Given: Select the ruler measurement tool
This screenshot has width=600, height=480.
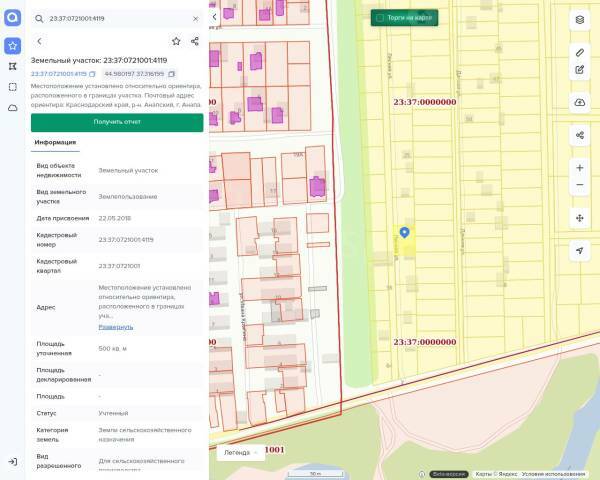Looking at the screenshot, I should [x=580, y=51].
